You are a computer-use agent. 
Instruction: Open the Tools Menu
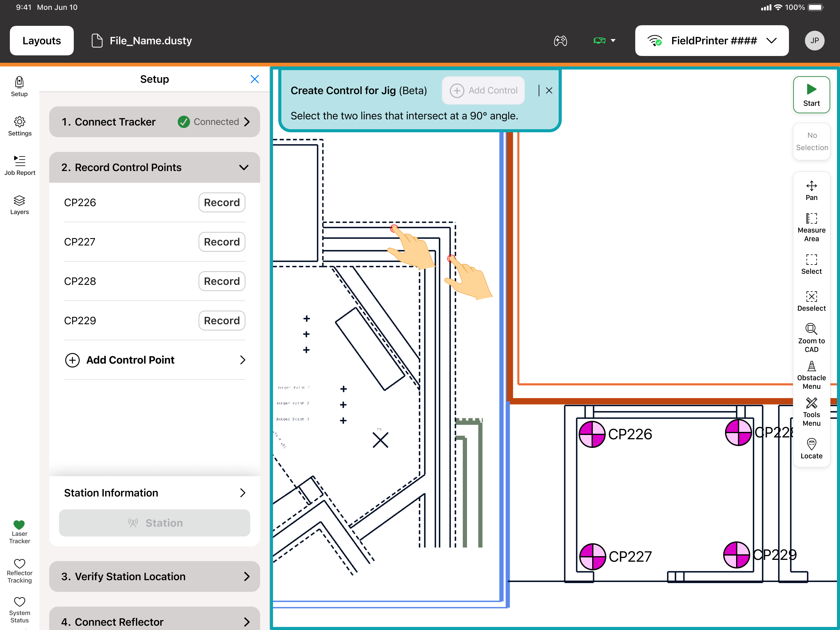[811, 412]
